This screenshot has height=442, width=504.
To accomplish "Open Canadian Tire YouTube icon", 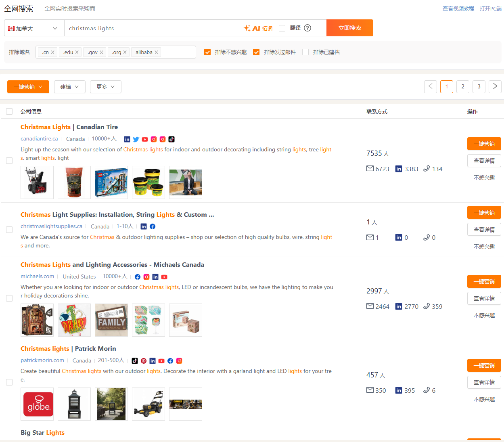I will click(145, 139).
